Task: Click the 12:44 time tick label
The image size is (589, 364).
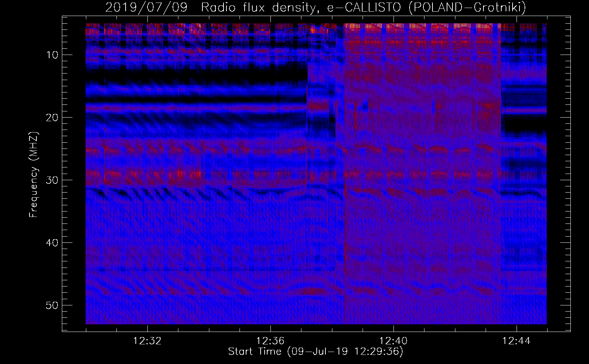Action: [x=517, y=341]
